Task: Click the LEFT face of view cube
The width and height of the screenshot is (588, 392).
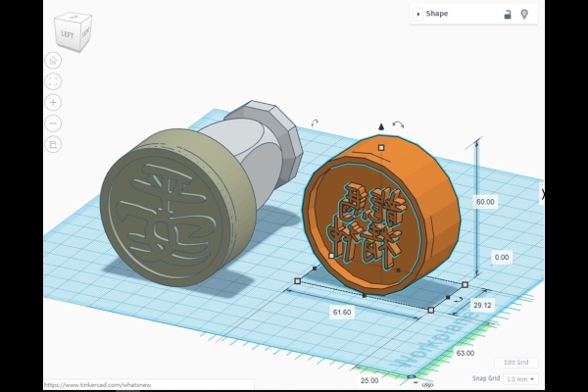Action: pyautogui.click(x=69, y=33)
